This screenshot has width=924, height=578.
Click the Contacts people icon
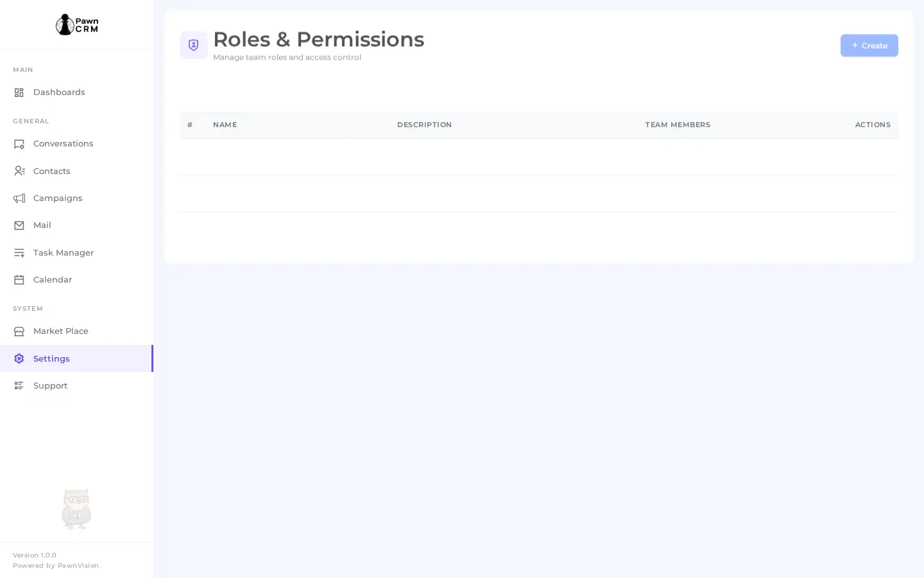point(19,171)
